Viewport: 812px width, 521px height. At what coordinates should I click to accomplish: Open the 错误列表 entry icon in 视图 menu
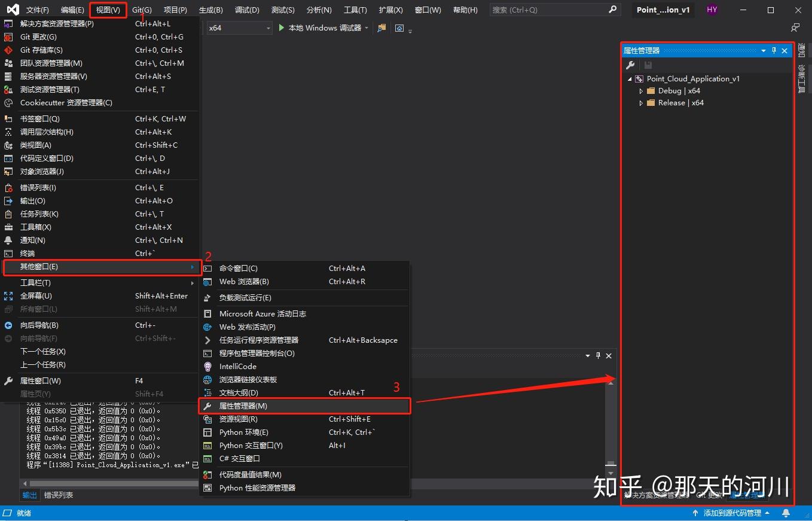(x=8, y=187)
